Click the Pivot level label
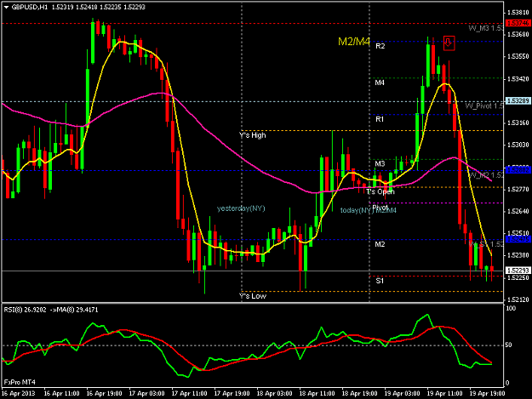 click(x=380, y=207)
